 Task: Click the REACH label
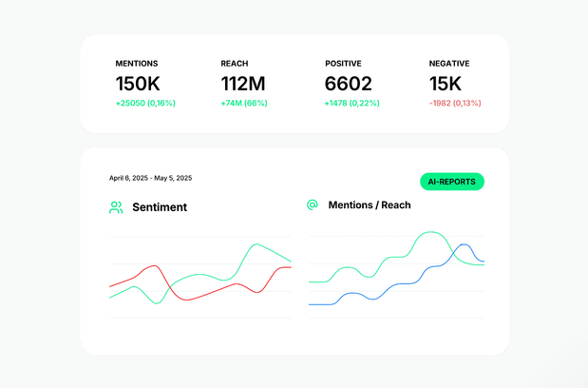click(x=235, y=64)
